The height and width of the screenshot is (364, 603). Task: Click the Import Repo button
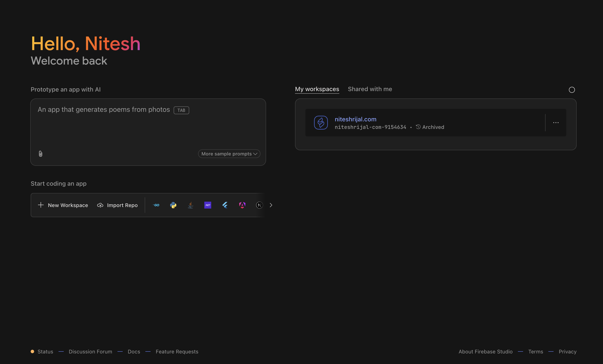click(x=117, y=205)
